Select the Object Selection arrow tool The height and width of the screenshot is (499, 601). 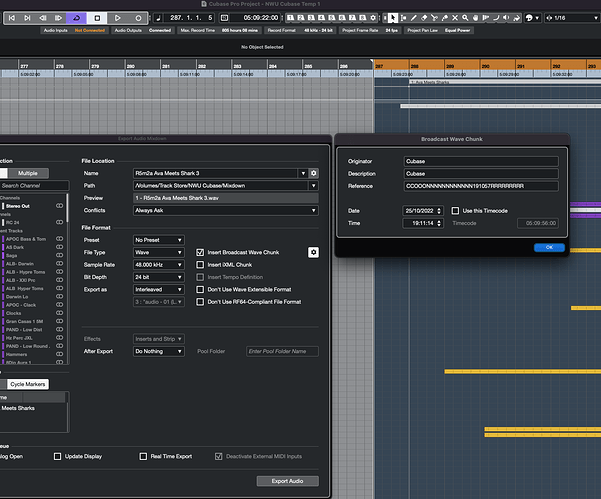point(393,18)
